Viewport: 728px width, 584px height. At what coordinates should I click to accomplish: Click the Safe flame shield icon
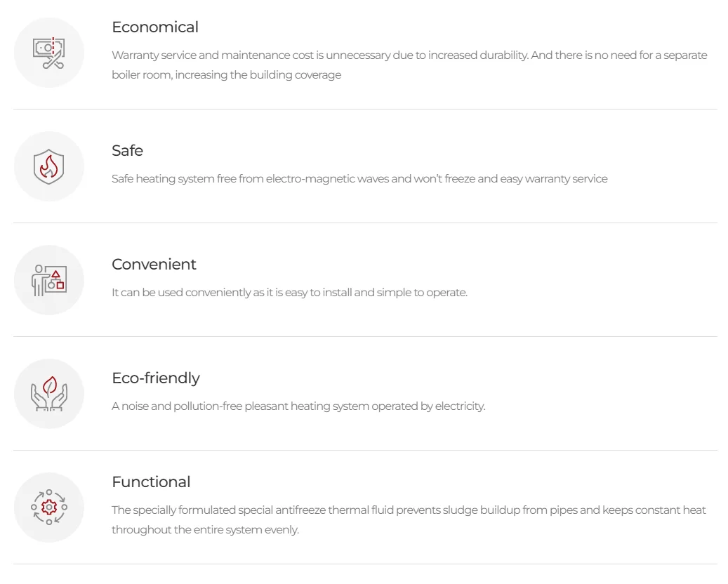(x=48, y=166)
